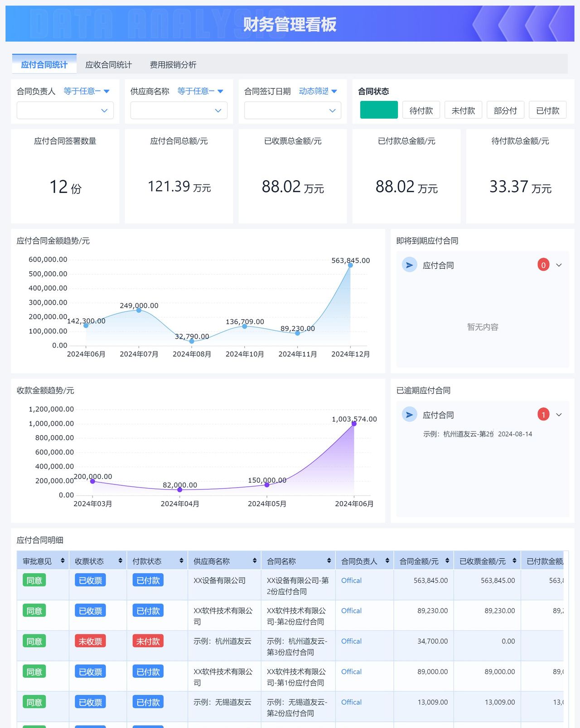
Task: Open the 费用报销分析 tab
Action: coord(173,65)
